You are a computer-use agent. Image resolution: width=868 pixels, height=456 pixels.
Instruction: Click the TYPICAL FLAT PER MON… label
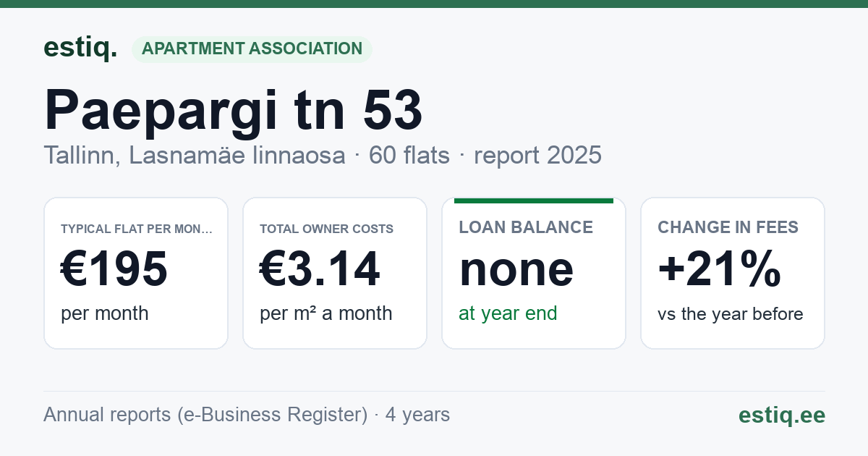pos(137,229)
